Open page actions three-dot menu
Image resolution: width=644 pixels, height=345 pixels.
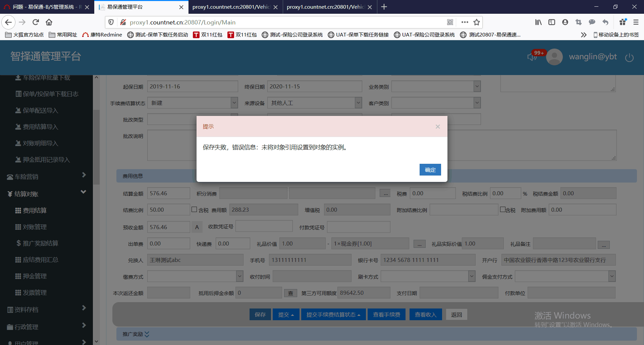click(x=465, y=22)
